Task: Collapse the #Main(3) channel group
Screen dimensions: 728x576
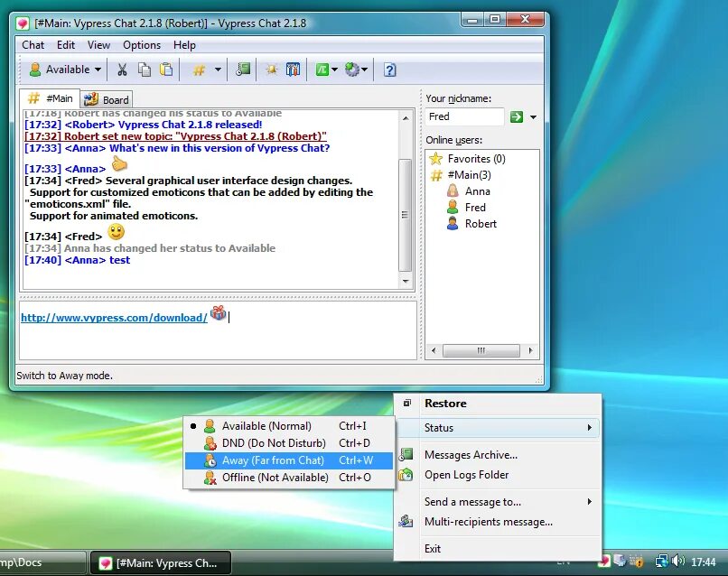Action: click(x=469, y=175)
